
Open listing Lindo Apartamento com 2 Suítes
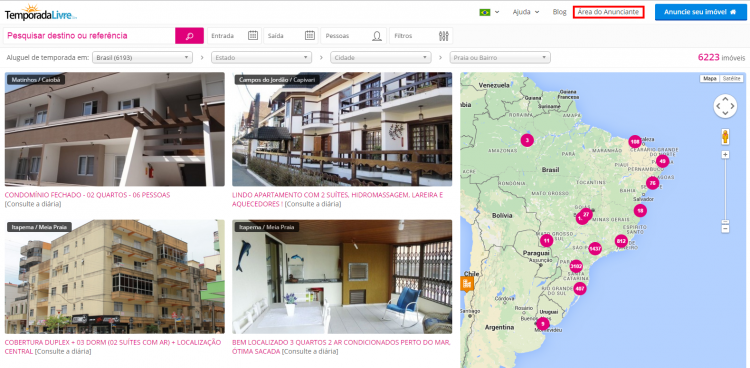[337, 200]
